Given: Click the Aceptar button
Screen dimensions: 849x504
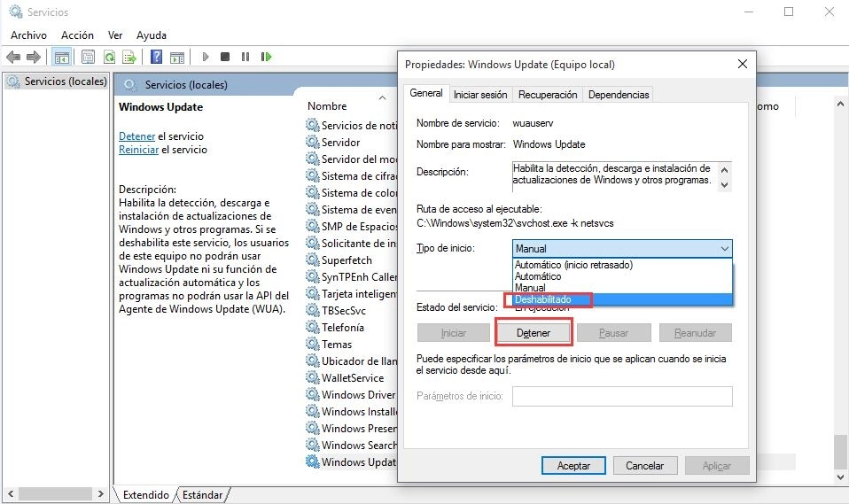Looking at the screenshot, I should (x=573, y=466).
